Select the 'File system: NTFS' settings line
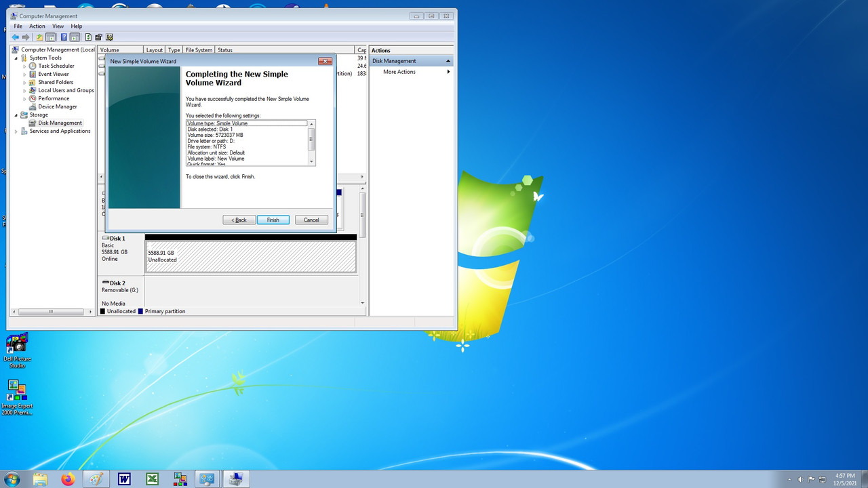Image resolution: width=868 pixels, height=488 pixels. pyautogui.click(x=207, y=146)
